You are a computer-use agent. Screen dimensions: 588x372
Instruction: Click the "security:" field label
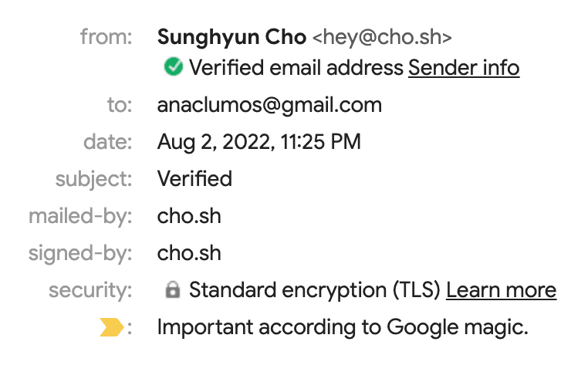(90, 290)
